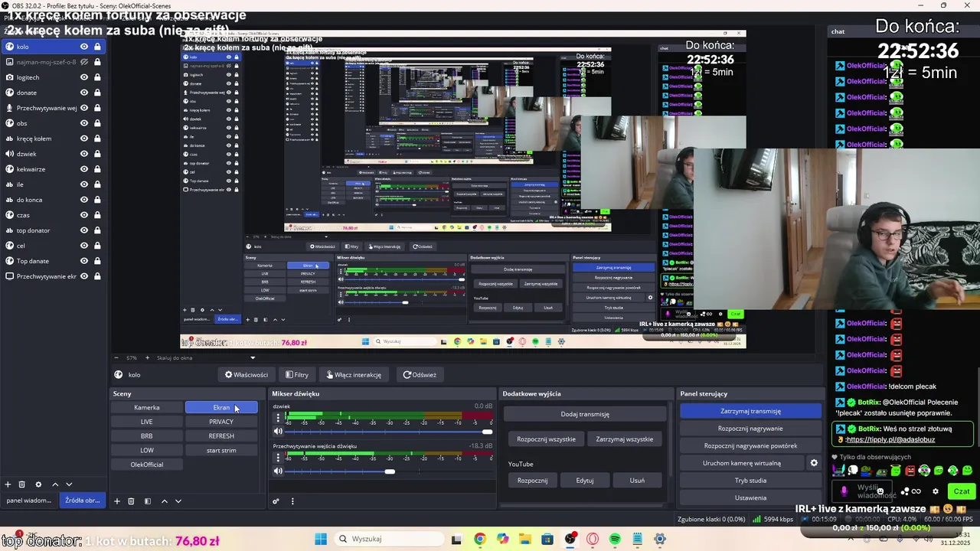Enable Tryb studia

(750, 481)
